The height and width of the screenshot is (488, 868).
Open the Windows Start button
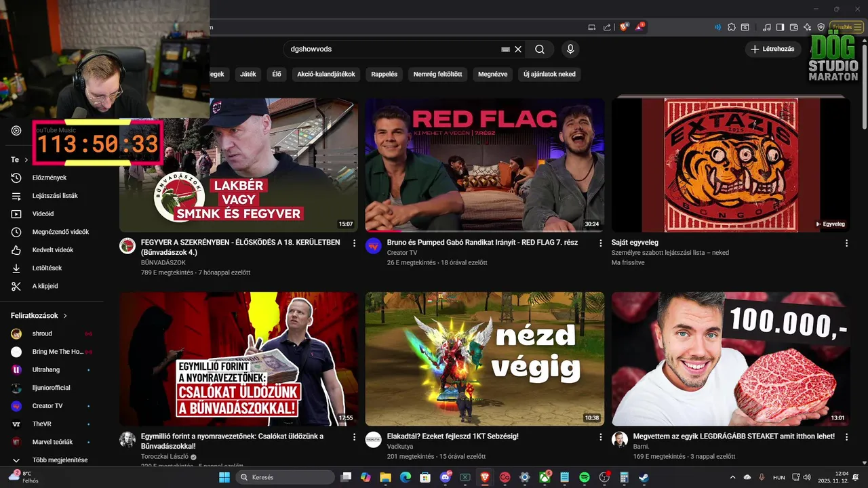[224, 477]
